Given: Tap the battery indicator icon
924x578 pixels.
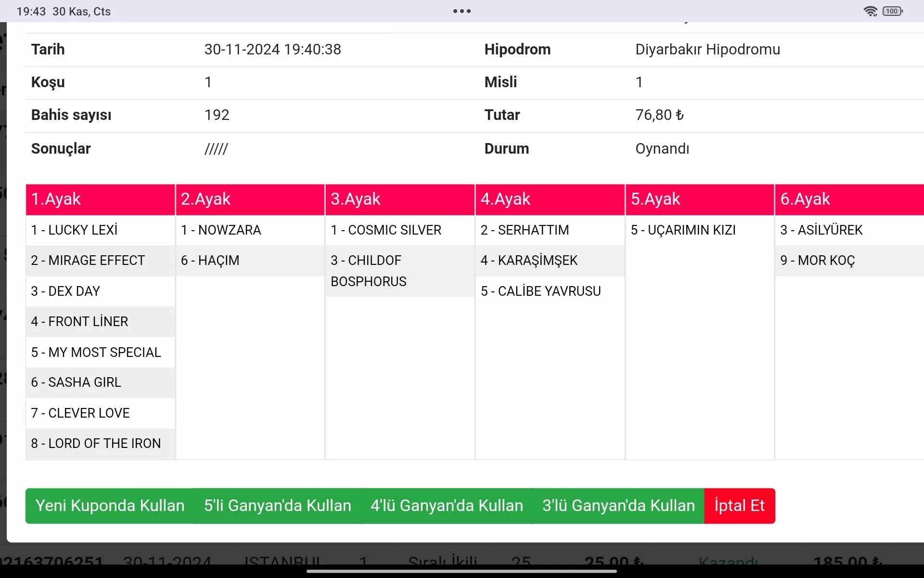Looking at the screenshot, I should [x=893, y=11].
